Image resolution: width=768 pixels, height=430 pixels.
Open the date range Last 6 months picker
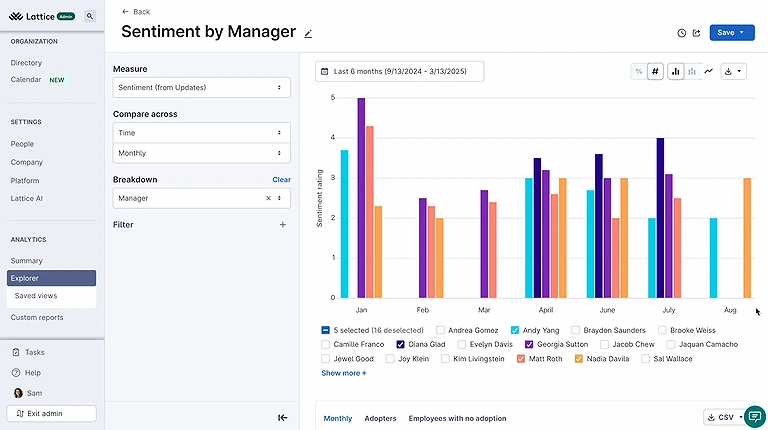pos(399,72)
